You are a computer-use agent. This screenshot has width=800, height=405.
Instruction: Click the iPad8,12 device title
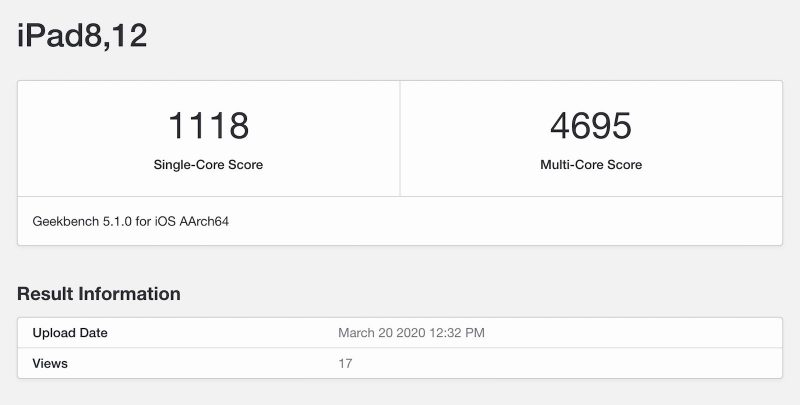tap(83, 35)
